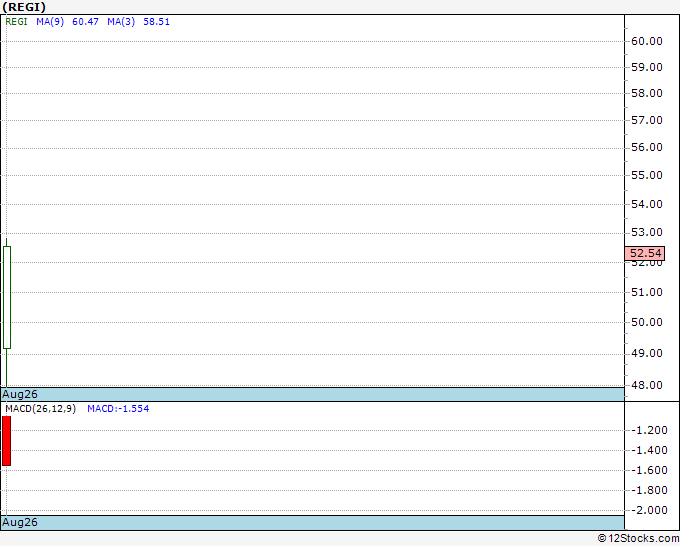Click the 57.00 price axis label
The width and height of the screenshot is (680, 546).
(x=647, y=120)
